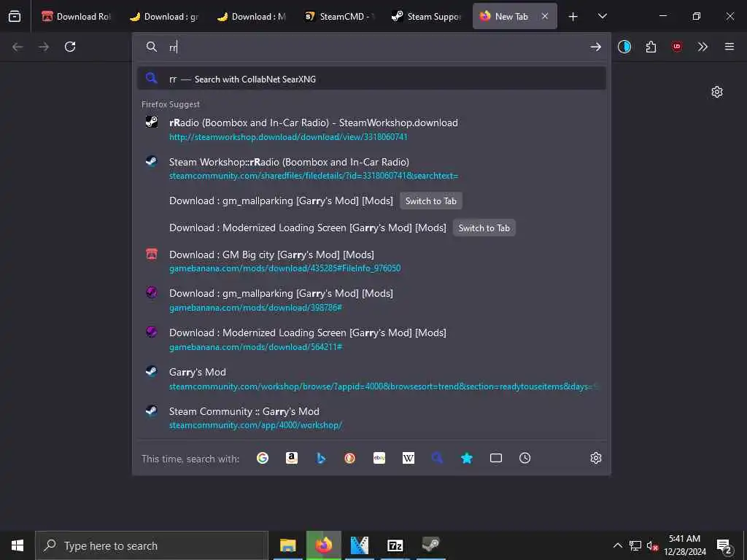The height and width of the screenshot is (560, 747).
Task: Search this time with CollabNet SearXNG icon
Action: [438, 458]
